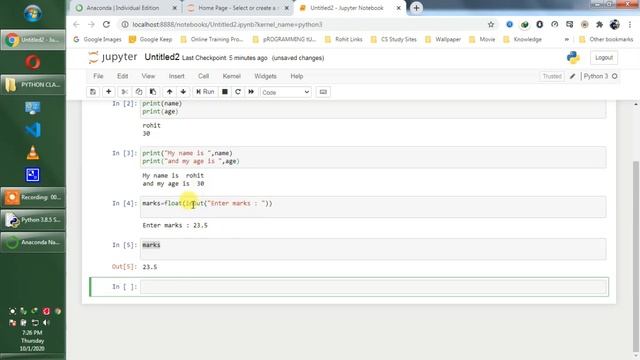Open a new browser tab
This screenshot has width=640, height=360.
416,8
